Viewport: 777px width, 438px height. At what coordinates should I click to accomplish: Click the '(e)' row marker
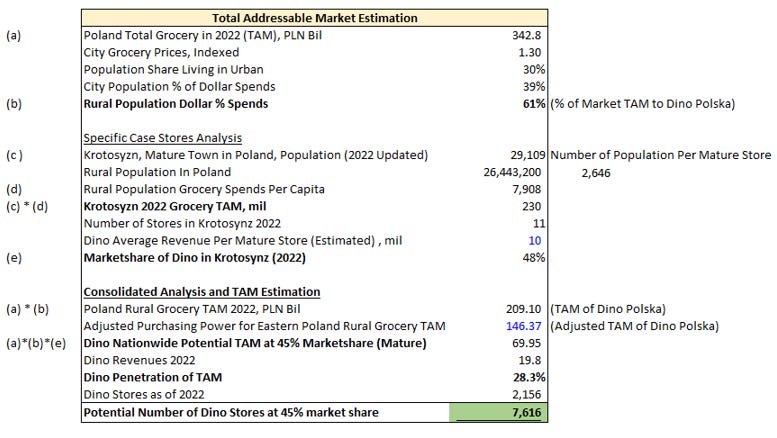point(13,258)
